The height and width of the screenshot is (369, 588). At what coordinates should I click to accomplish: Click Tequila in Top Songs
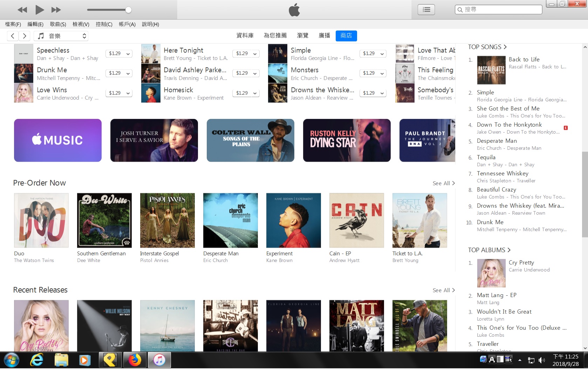tap(486, 157)
